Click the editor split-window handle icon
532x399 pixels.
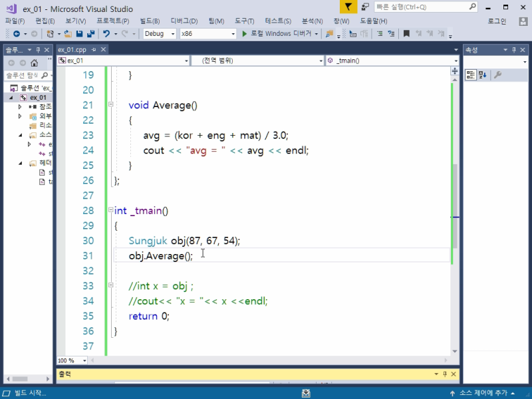pyautogui.click(x=455, y=71)
